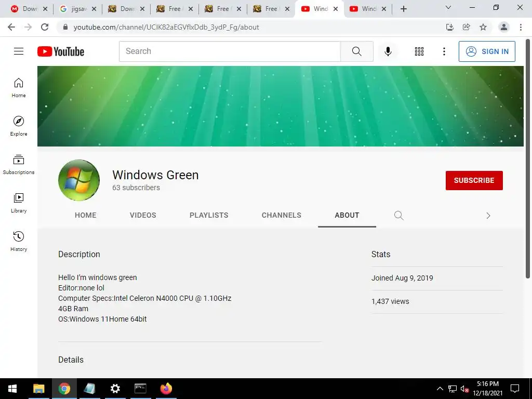Open Library in the sidebar
Viewport: 532px width, 399px height.
click(19, 203)
